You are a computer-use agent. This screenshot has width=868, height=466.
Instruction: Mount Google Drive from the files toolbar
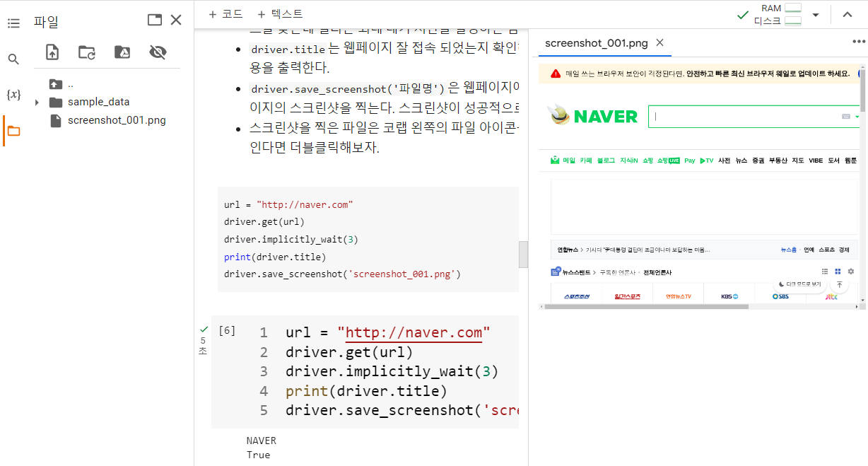[x=122, y=52]
